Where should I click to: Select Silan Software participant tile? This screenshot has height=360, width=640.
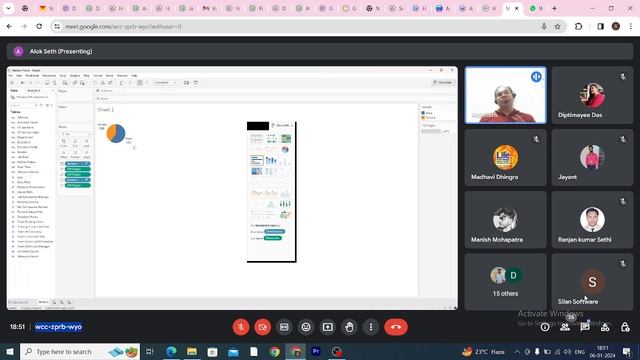tap(592, 282)
